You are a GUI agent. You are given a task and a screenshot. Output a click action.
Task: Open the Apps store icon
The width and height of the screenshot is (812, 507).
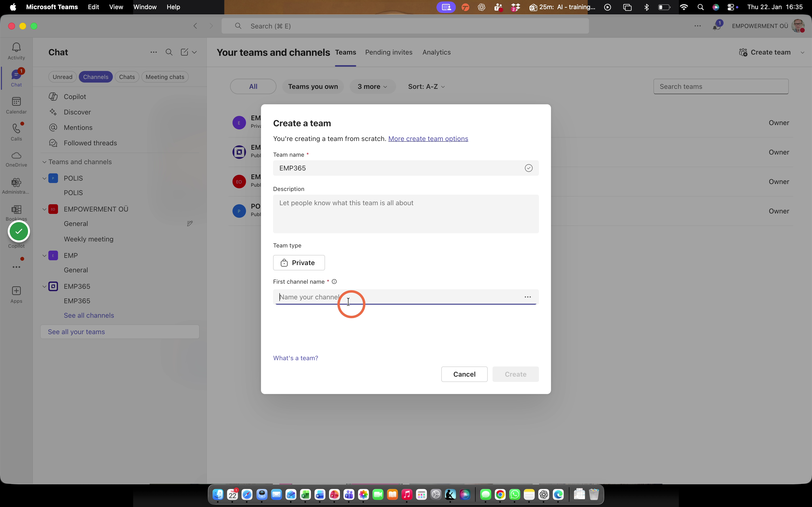coord(16,294)
